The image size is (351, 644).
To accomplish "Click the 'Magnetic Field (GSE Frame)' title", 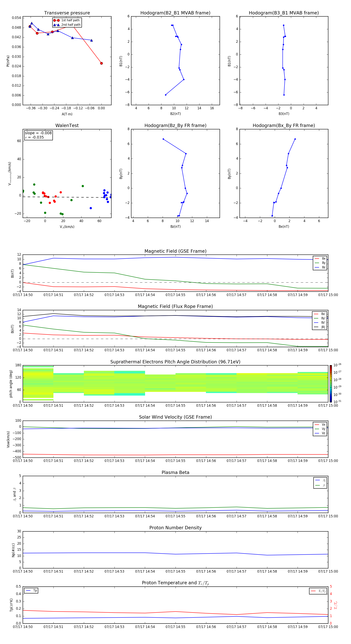I will coord(175,251).
